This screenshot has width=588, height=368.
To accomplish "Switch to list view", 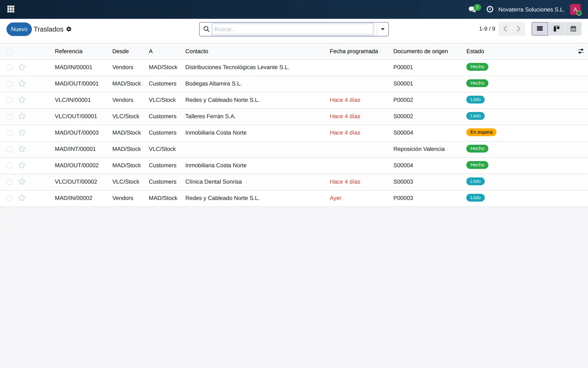I will 540,29.
